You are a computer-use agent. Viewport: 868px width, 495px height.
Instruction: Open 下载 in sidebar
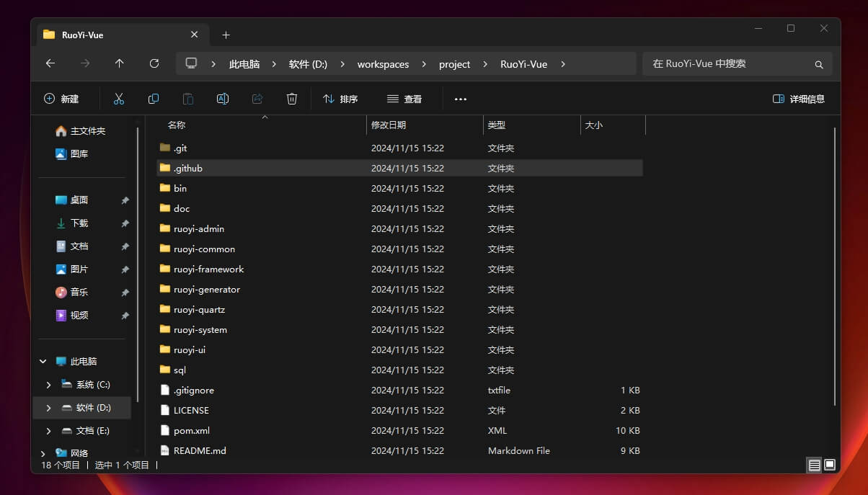click(x=72, y=223)
